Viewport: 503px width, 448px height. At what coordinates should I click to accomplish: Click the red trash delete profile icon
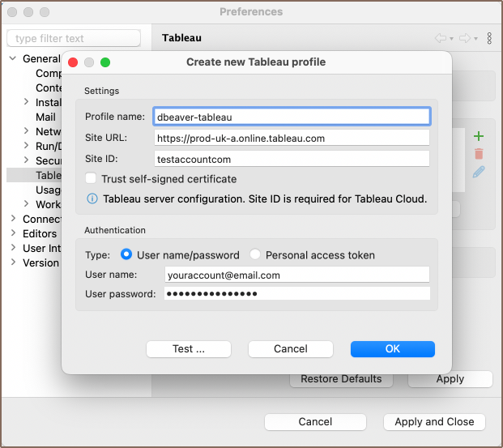(479, 154)
